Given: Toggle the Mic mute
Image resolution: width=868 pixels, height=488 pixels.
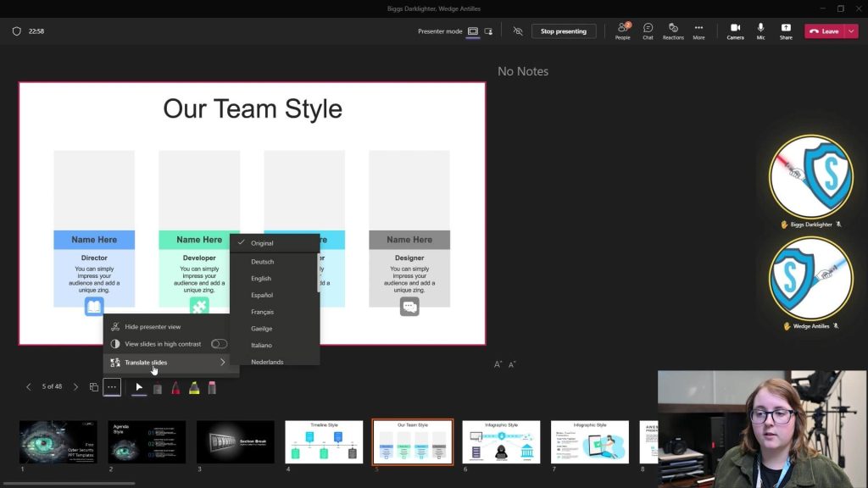Looking at the screenshot, I should pos(760,31).
